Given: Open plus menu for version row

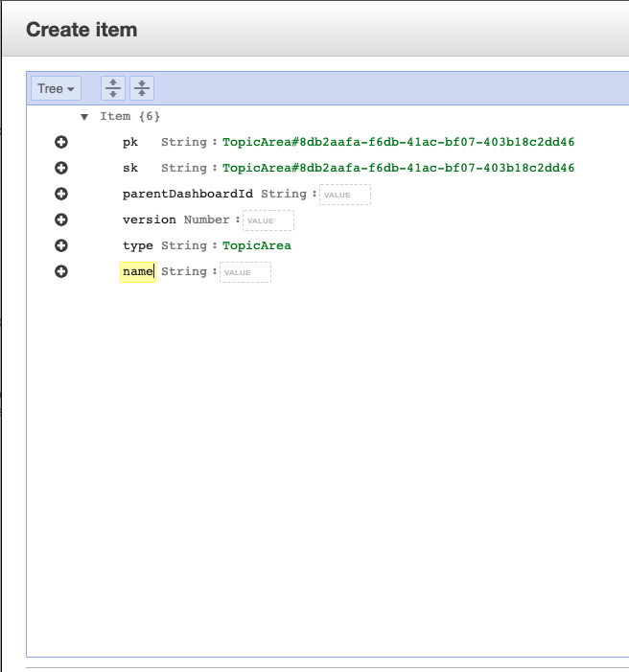Looking at the screenshot, I should [61, 220].
